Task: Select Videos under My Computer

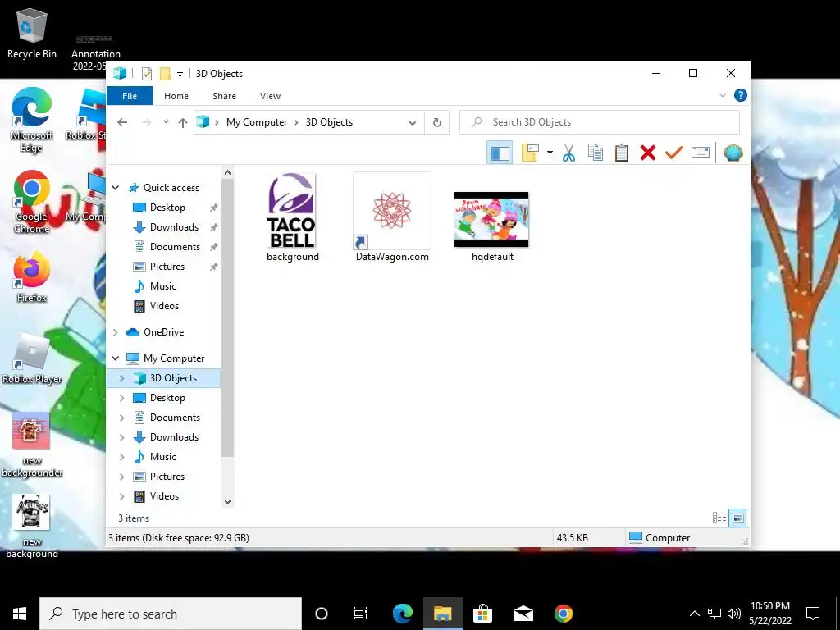Action: point(164,496)
